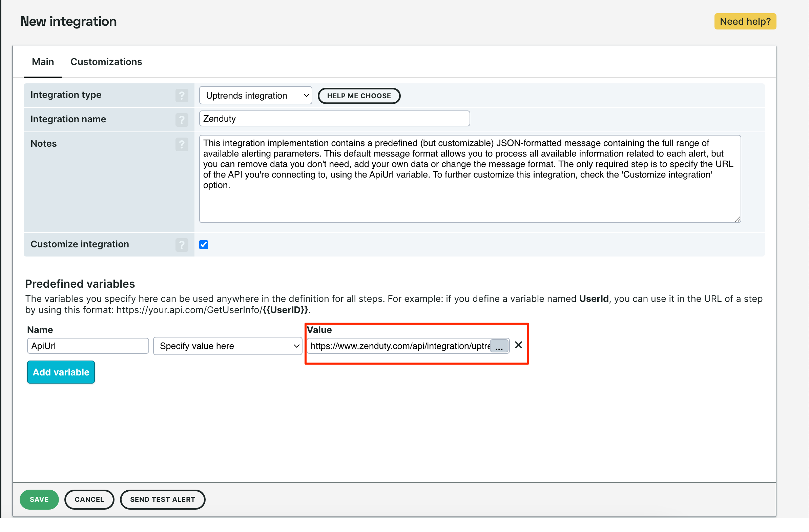This screenshot has height=532, width=809.
Task: Open the Integration type dropdown
Action: [256, 96]
